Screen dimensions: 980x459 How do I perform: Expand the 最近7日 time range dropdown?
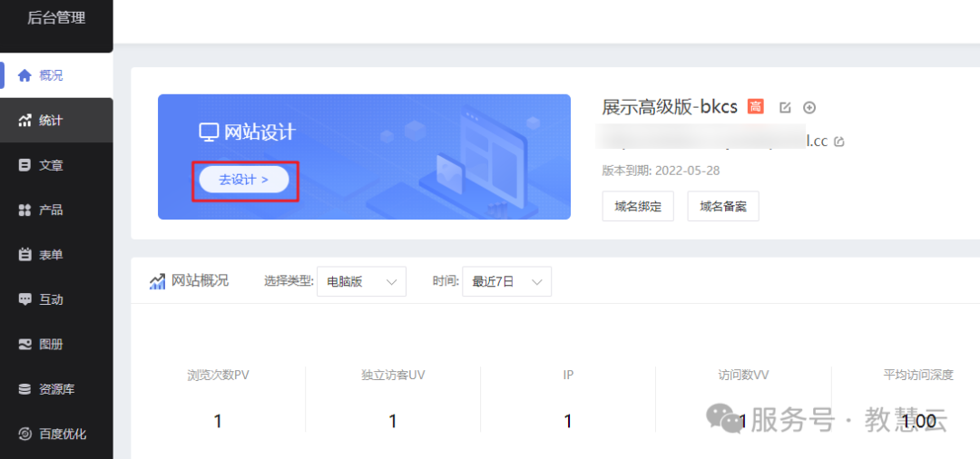click(x=506, y=282)
